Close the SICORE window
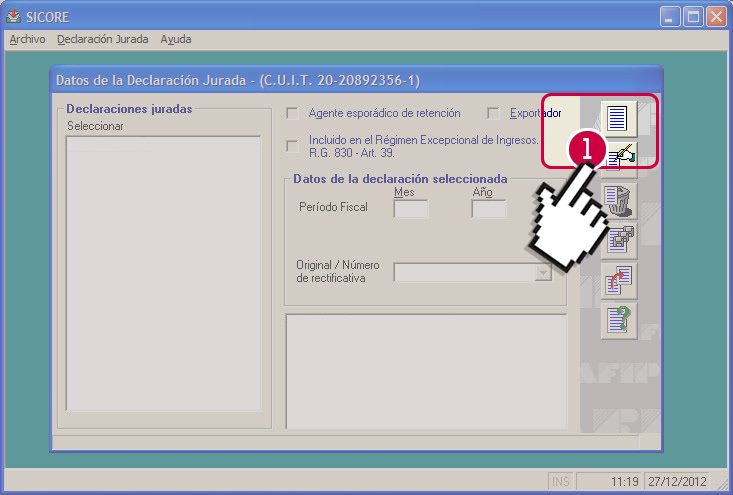The height and width of the screenshot is (495, 733). coord(716,17)
